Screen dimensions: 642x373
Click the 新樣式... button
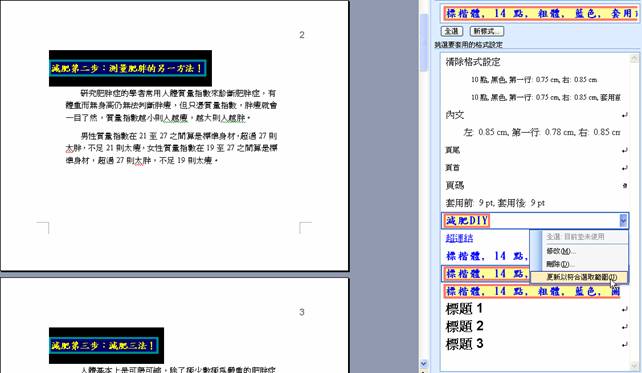pos(486,31)
